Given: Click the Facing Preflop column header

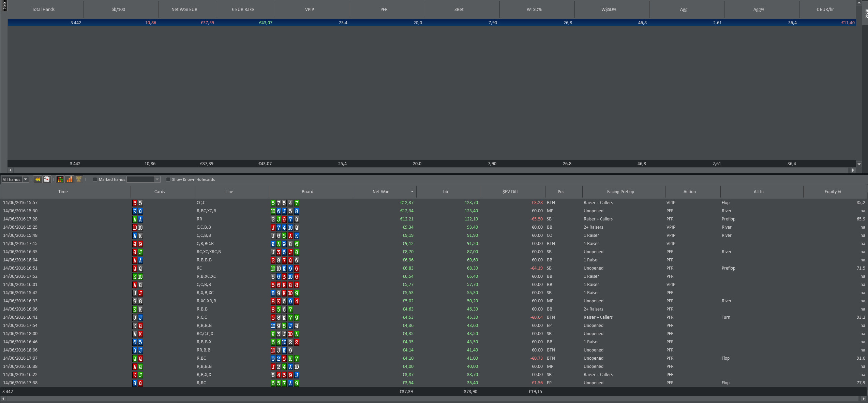Looking at the screenshot, I should [x=620, y=192].
